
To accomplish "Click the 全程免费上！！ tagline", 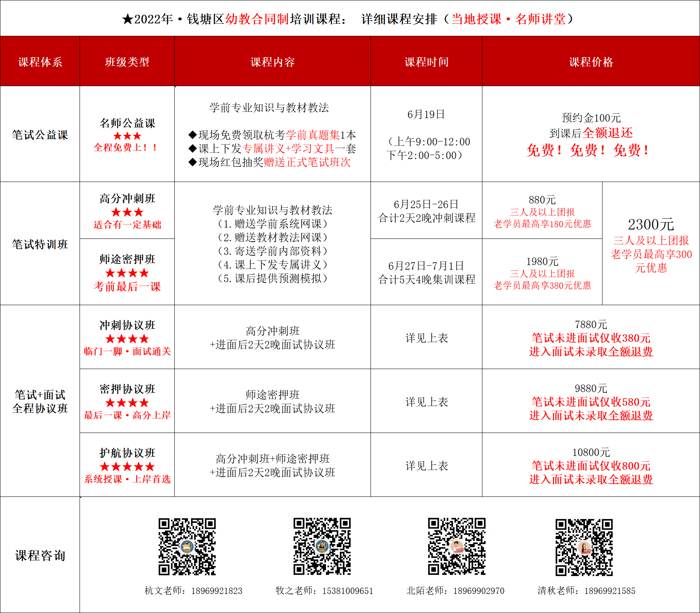I will (x=126, y=147).
